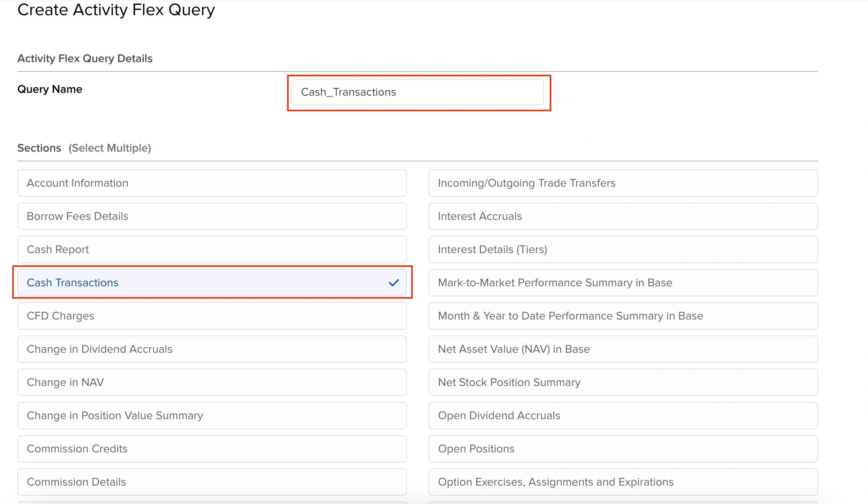The image size is (868, 504).
Task: Select the CFD Charges section
Action: coord(212,316)
